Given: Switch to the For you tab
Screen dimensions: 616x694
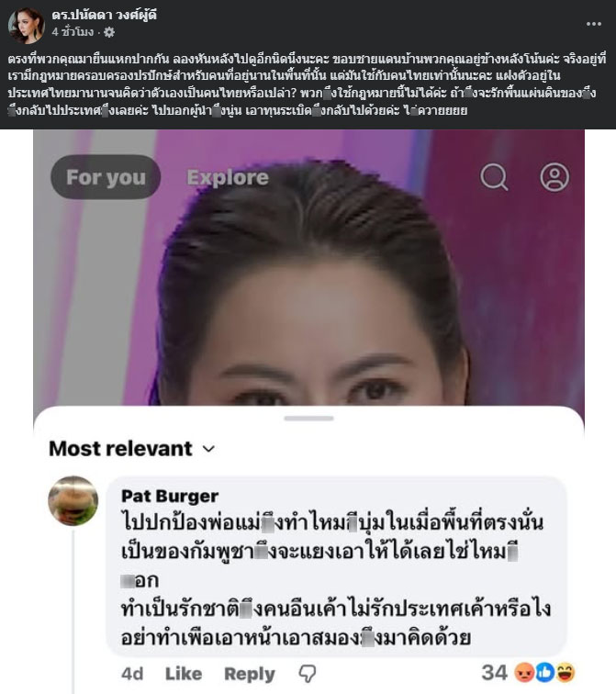Looking at the screenshot, I should (106, 177).
